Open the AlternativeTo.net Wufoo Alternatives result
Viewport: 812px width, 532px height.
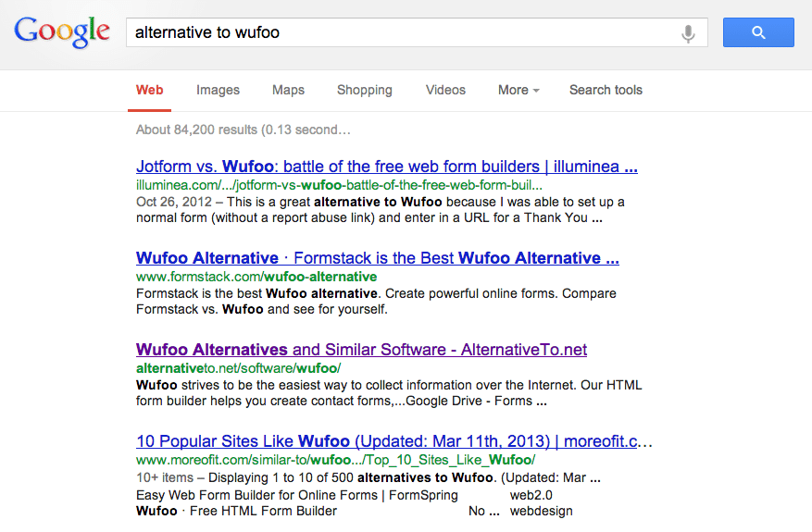coord(361,350)
